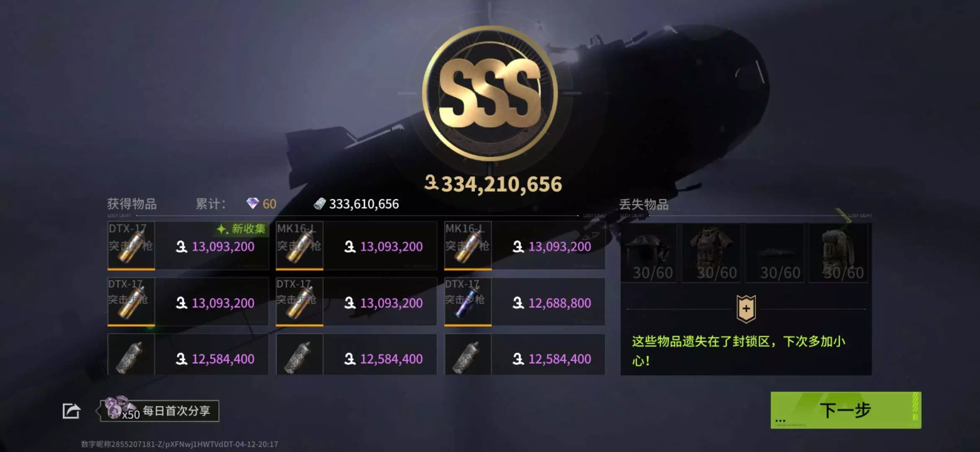
Task: Select the first silver canister worth 12,584,400
Action: pyautogui.click(x=188, y=354)
